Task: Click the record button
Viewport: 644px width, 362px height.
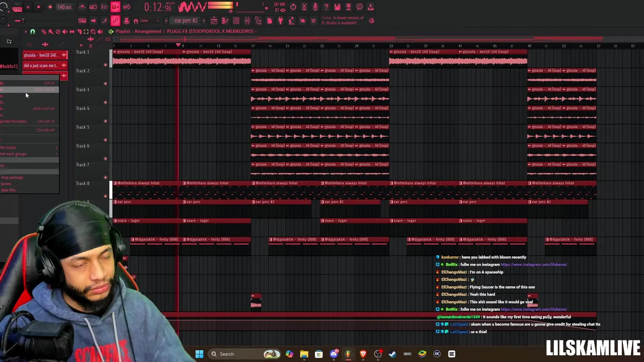Action: (x=50, y=7)
